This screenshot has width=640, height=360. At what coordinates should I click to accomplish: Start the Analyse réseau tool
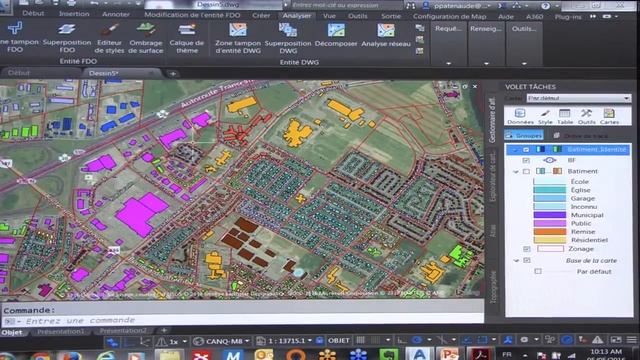pos(386,35)
